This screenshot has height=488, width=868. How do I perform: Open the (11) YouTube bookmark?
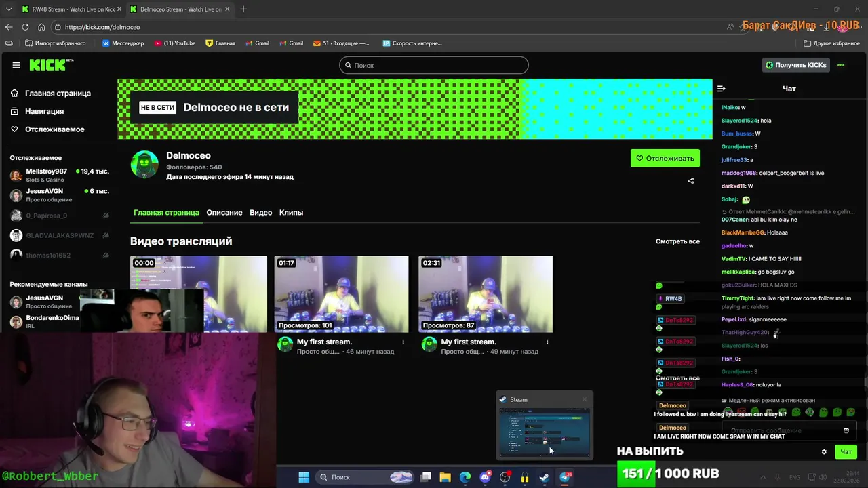point(174,43)
